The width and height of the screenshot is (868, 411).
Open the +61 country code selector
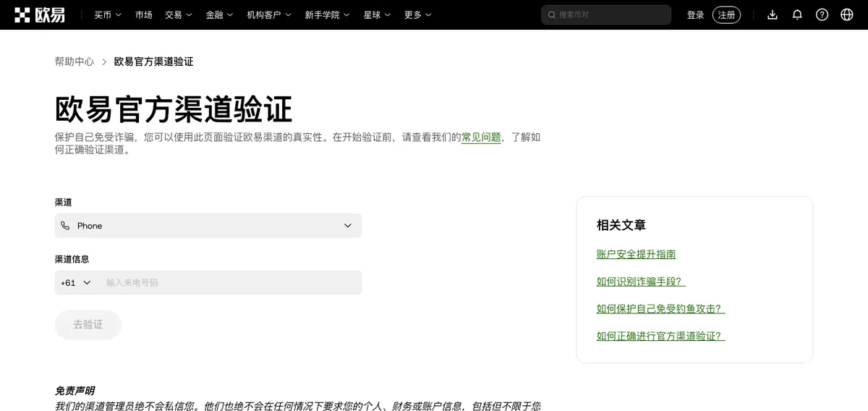(x=76, y=283)
